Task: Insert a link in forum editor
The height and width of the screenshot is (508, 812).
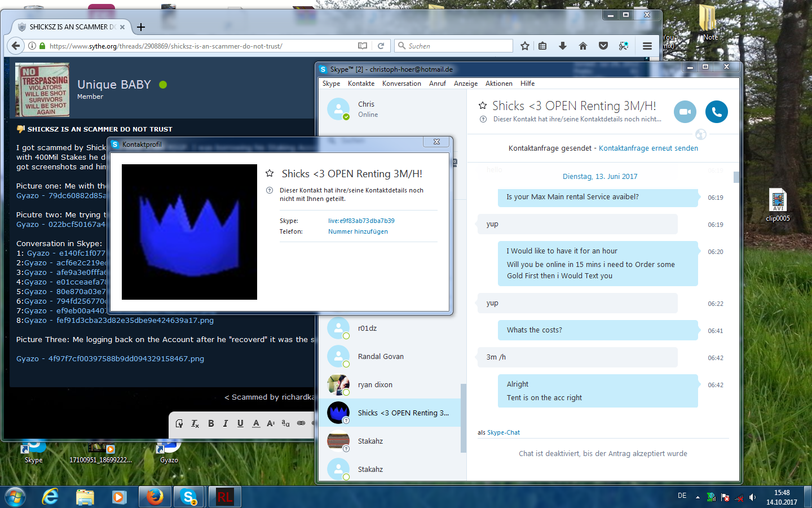Action: point(301,423)
